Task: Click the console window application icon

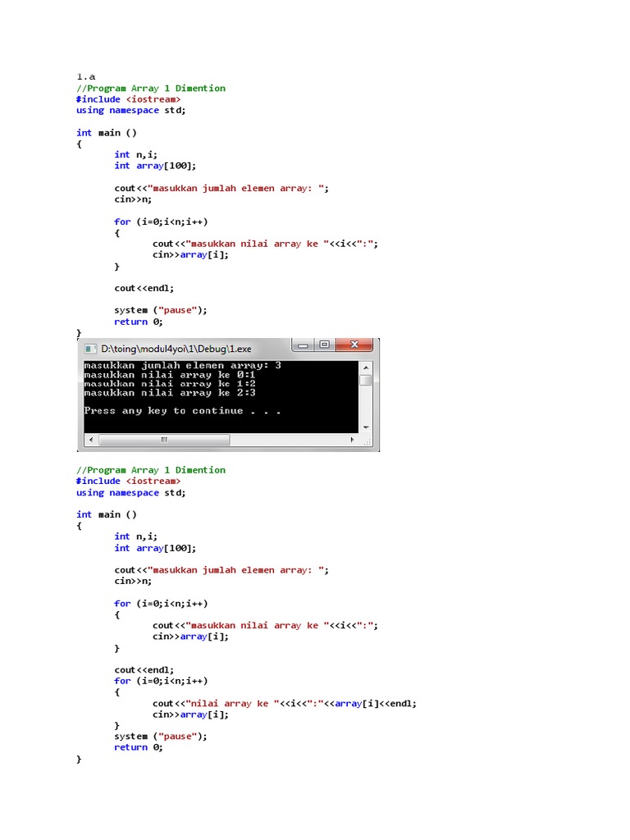Action: point(90,349)
